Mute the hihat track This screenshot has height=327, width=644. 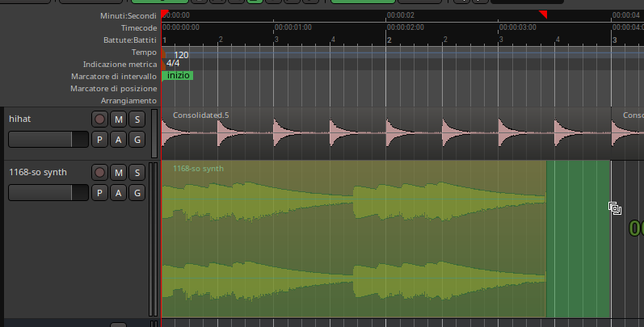[x=118, y=119]
